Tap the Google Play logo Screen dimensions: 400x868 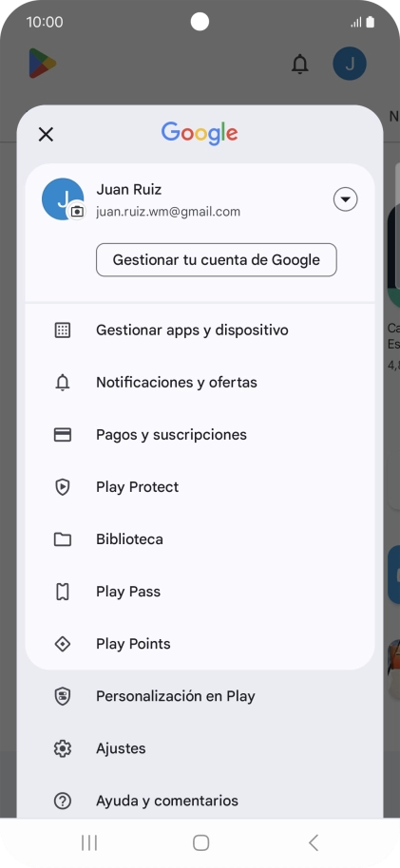pyautogui.click(x=43, y=63)
